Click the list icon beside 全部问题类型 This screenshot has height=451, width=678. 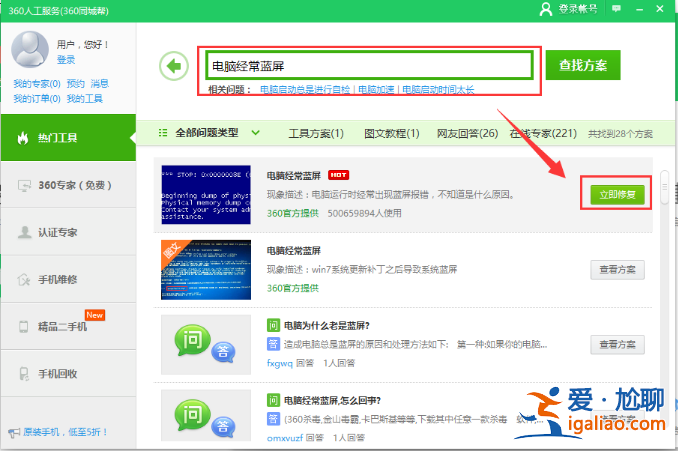click(x=163, y=133)
